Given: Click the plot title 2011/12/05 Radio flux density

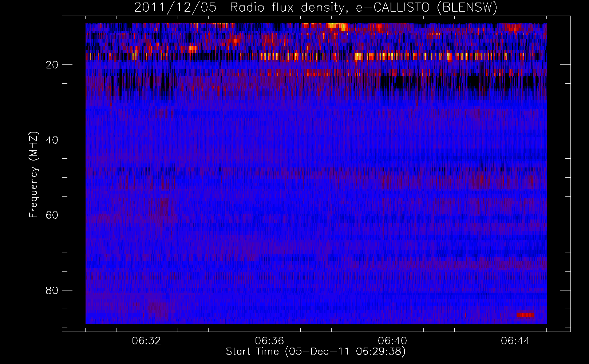Looking at the screenshot, I should (316, 8).
